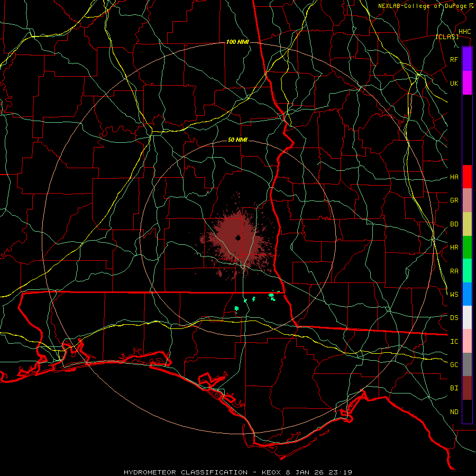Click the GR pink-brown legend swatch
This screenshot has width=476, height=476.
point(467,200)
